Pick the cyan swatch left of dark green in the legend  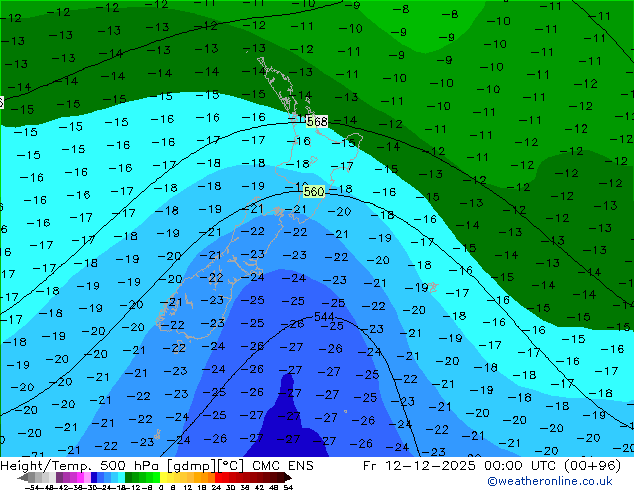pos(121,478)
